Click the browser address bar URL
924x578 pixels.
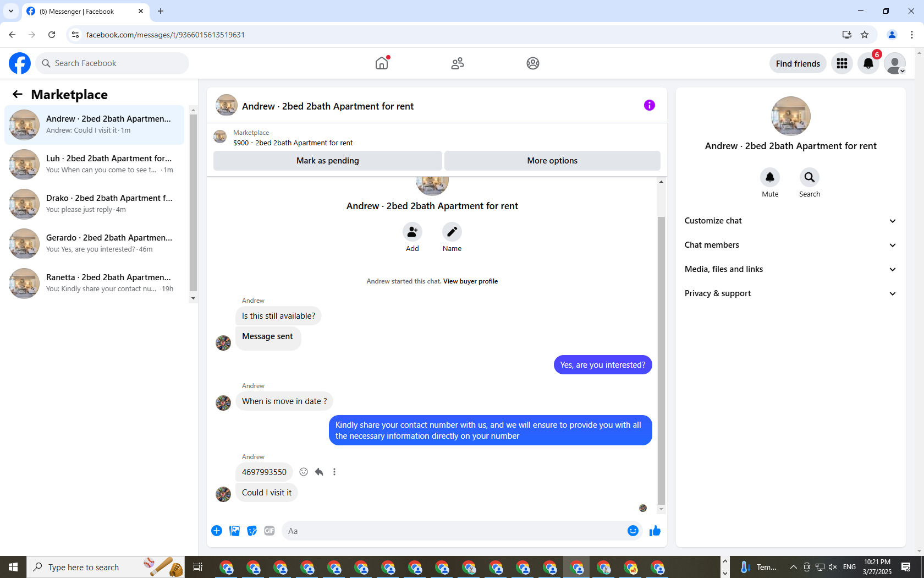[x=166, y=35]
